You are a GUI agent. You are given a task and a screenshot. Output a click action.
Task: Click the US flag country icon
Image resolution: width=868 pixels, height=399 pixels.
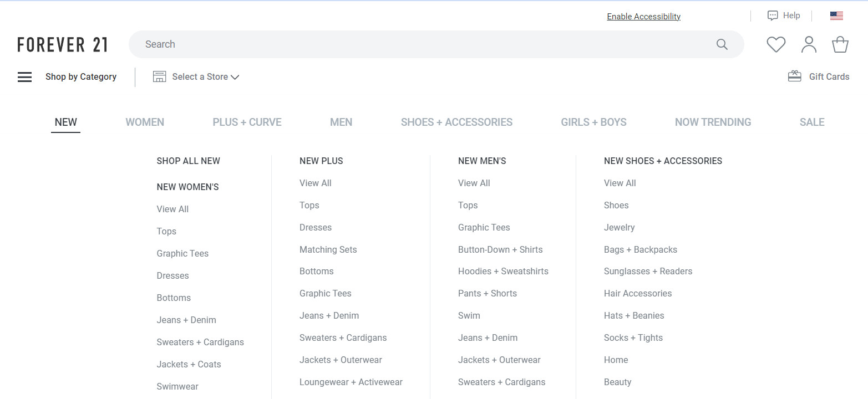pyautogui.click(x=836, y=16)
